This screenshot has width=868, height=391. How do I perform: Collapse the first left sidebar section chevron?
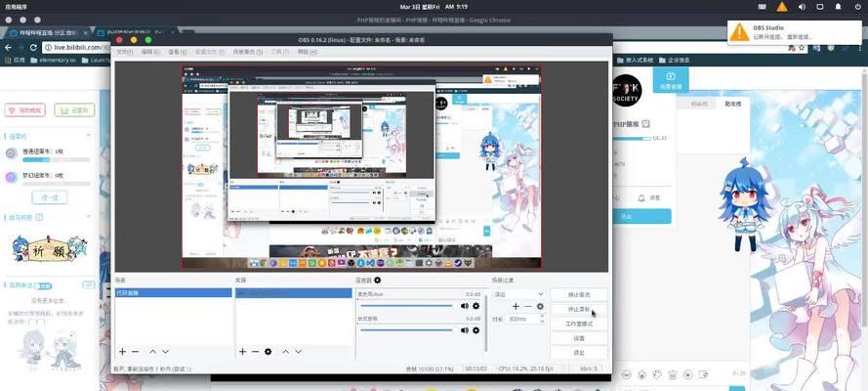88,135
